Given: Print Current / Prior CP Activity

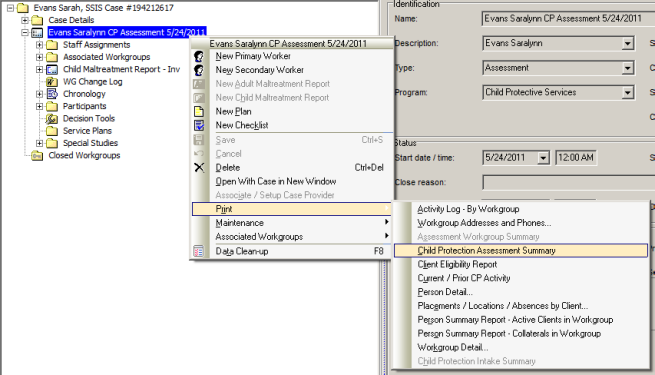Looking at the screenshot, I should 521,278.
